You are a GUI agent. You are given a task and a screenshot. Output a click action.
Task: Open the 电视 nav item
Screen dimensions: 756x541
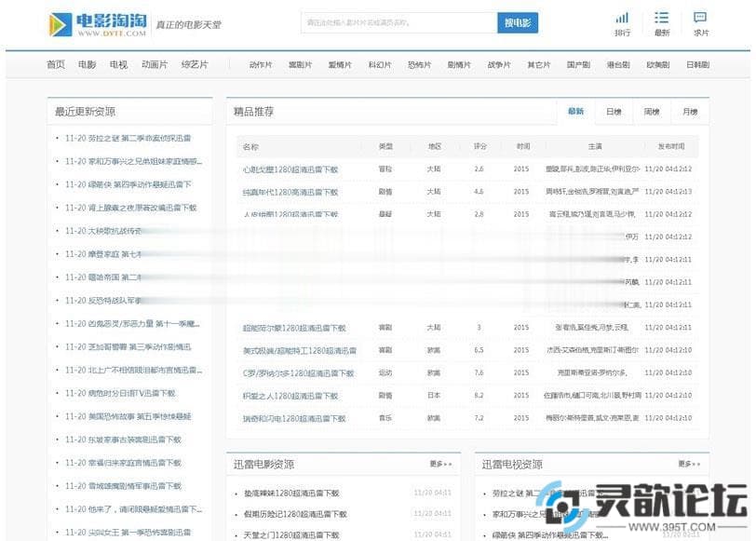coord(118,64)
